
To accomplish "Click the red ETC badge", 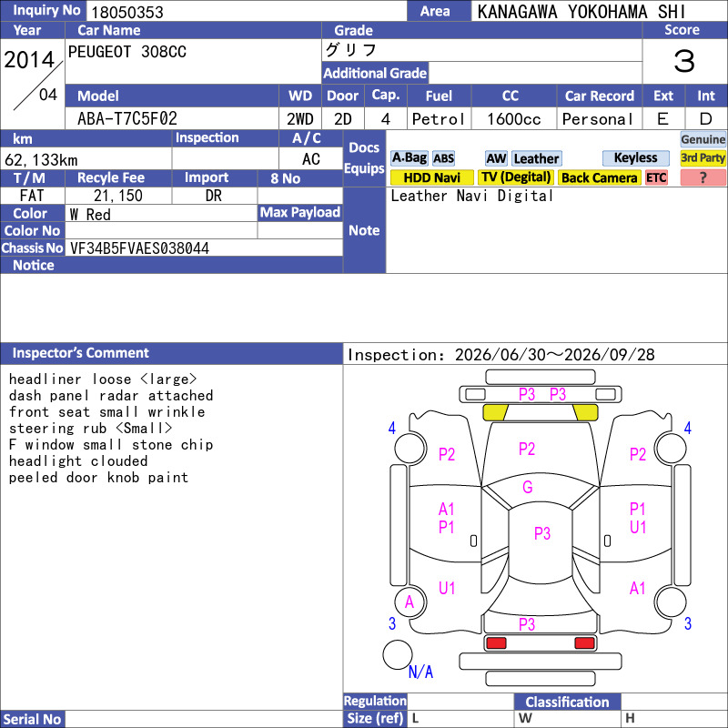I will coord(656,177).
